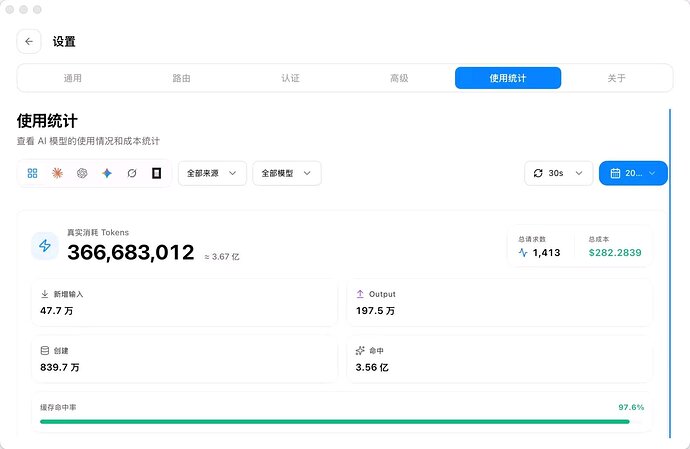Image resolution: width=690 pixels, height=449 pixels.
Task: Filter usage by Claude starburst icon
Action: (57, 173)
